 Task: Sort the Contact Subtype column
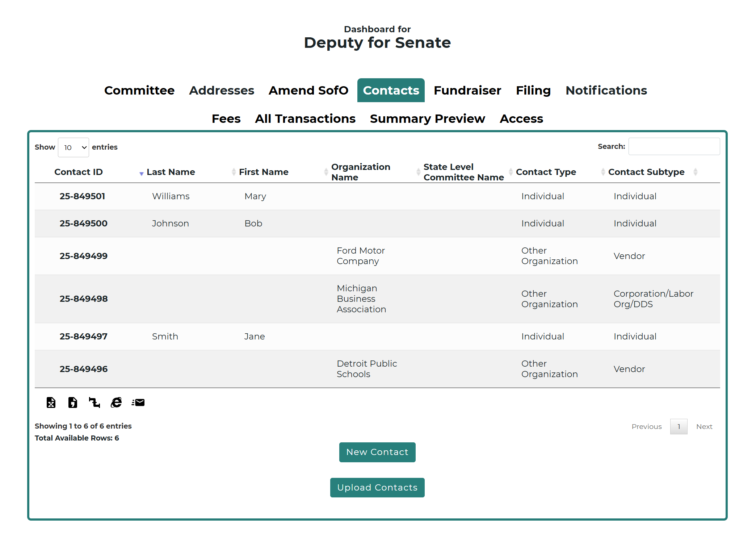[646, 172]
